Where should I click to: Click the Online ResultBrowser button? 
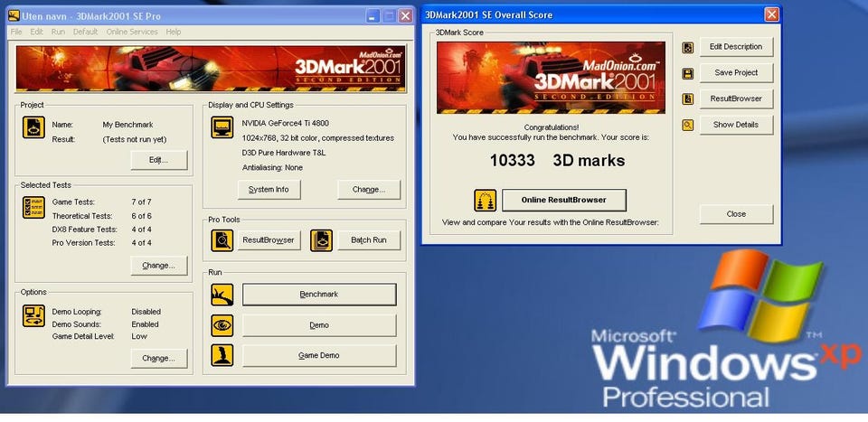564,201
